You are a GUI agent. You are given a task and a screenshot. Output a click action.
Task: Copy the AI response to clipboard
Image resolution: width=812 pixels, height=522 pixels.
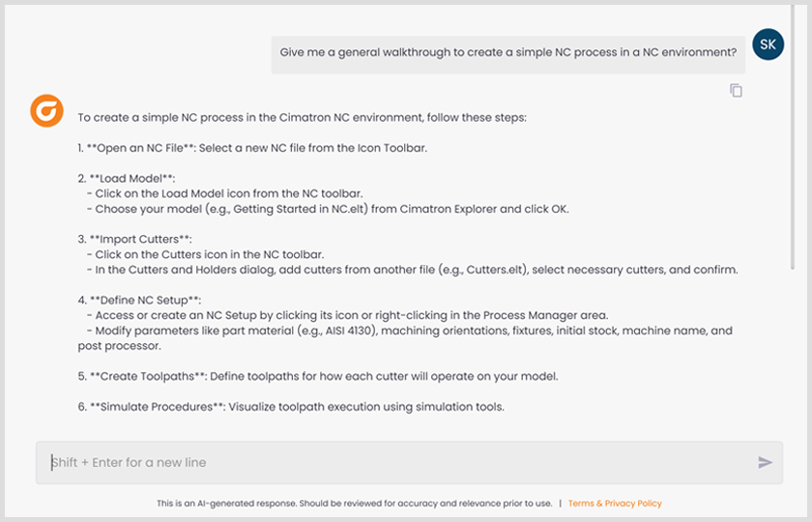click(x=736, y=91)
